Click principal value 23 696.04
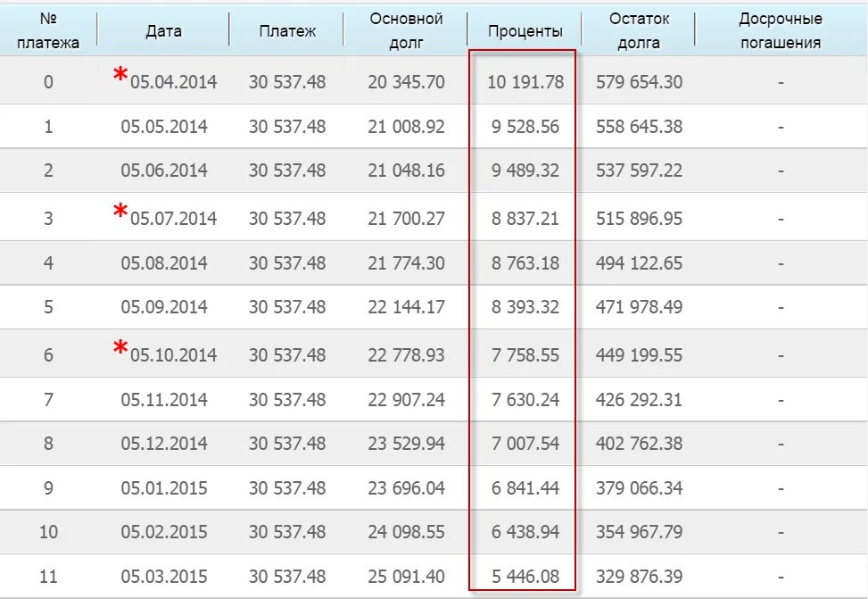Screen dimensions: 868x599 tap(406, 488)
